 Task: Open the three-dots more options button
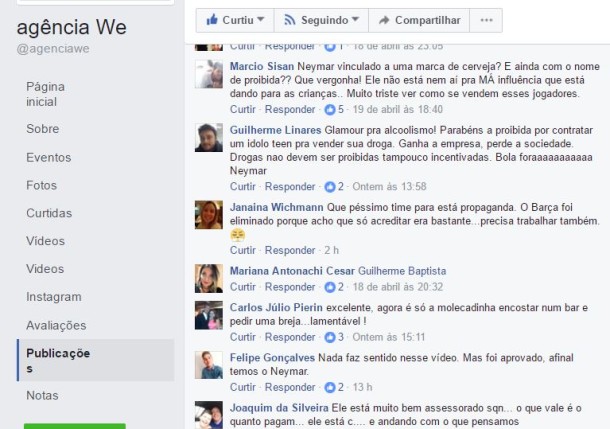486,20
